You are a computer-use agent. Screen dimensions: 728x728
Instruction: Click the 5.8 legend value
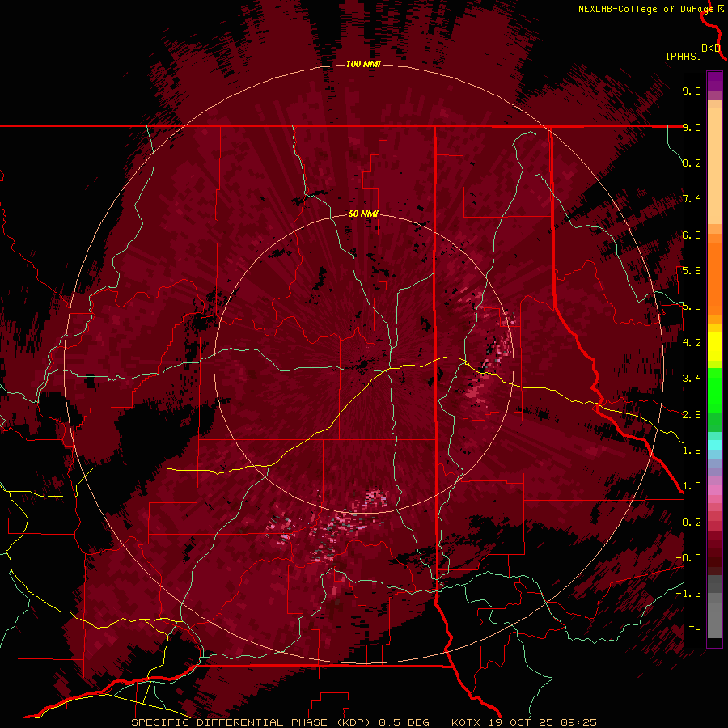[692, 271]
